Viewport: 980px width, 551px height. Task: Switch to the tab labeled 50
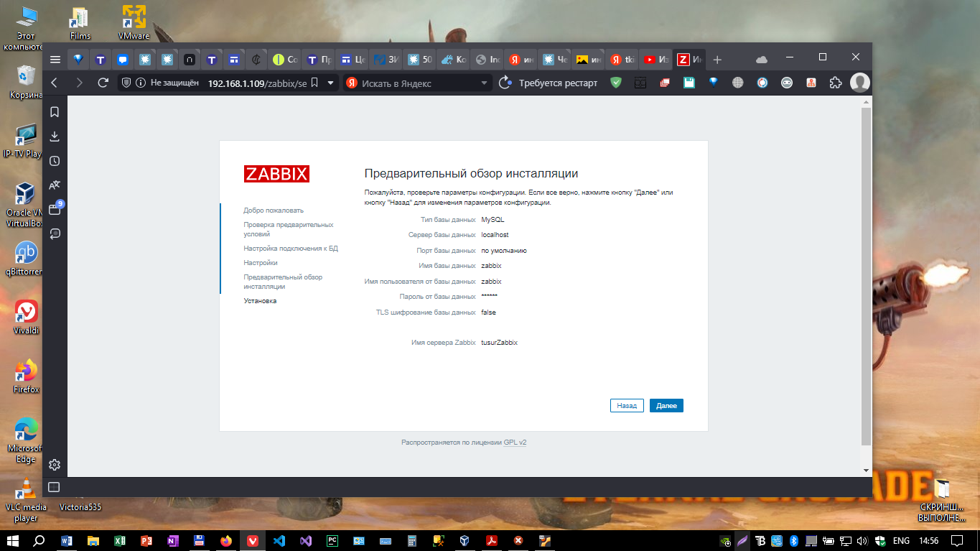[419, 60]
